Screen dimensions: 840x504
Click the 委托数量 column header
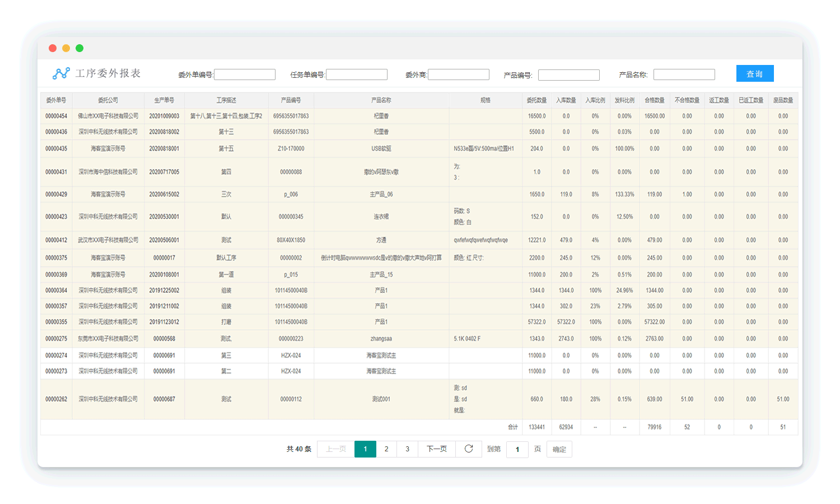[536, 100]
